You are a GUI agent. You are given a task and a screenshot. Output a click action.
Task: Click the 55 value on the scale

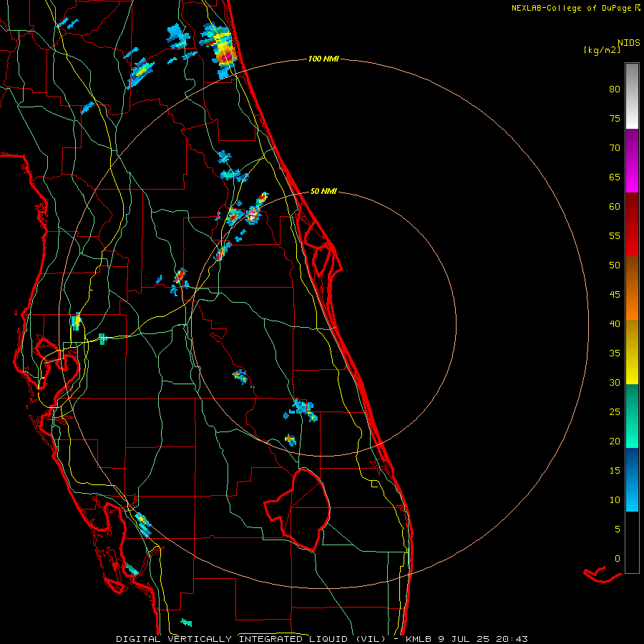pos(615,235)
